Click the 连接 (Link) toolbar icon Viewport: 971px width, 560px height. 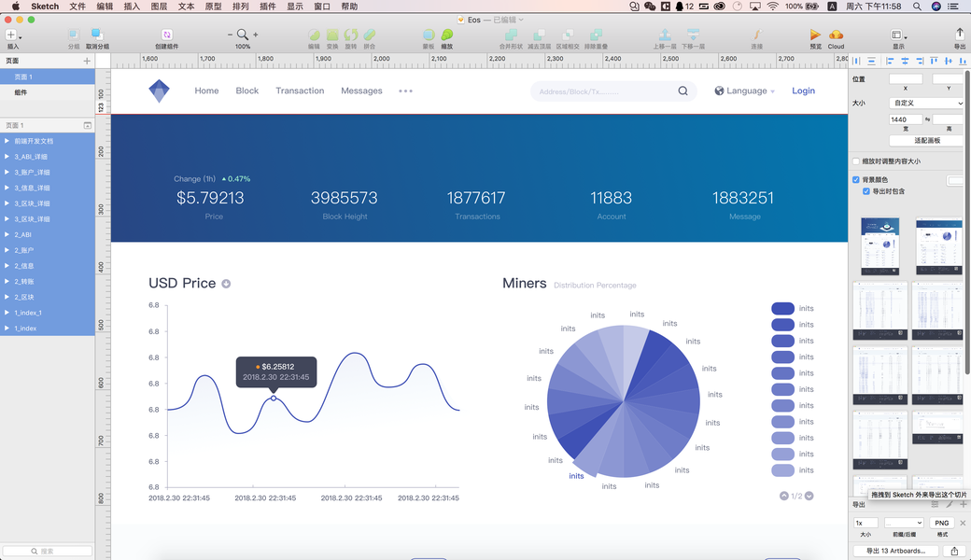click(x=757, y=35)
